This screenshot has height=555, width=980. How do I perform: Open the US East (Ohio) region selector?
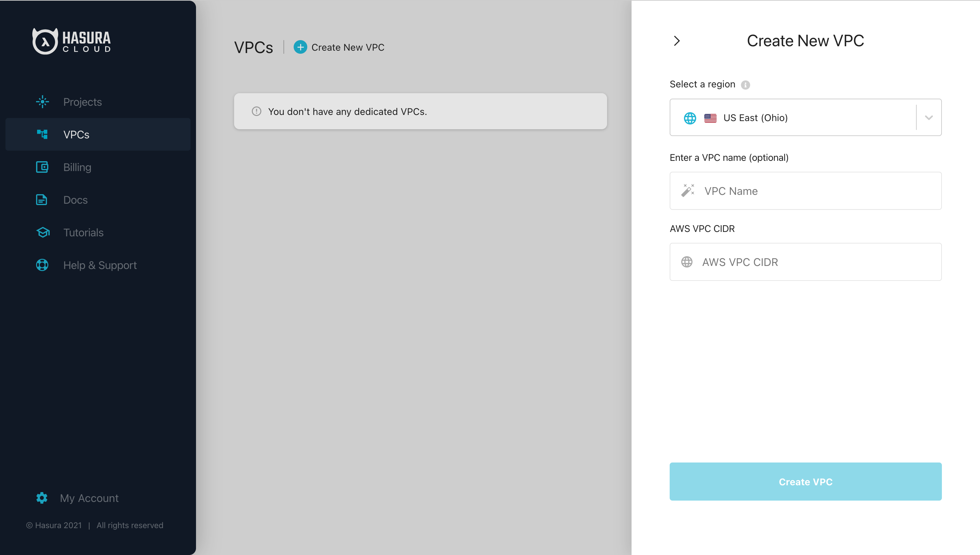[x=793, y=117]
